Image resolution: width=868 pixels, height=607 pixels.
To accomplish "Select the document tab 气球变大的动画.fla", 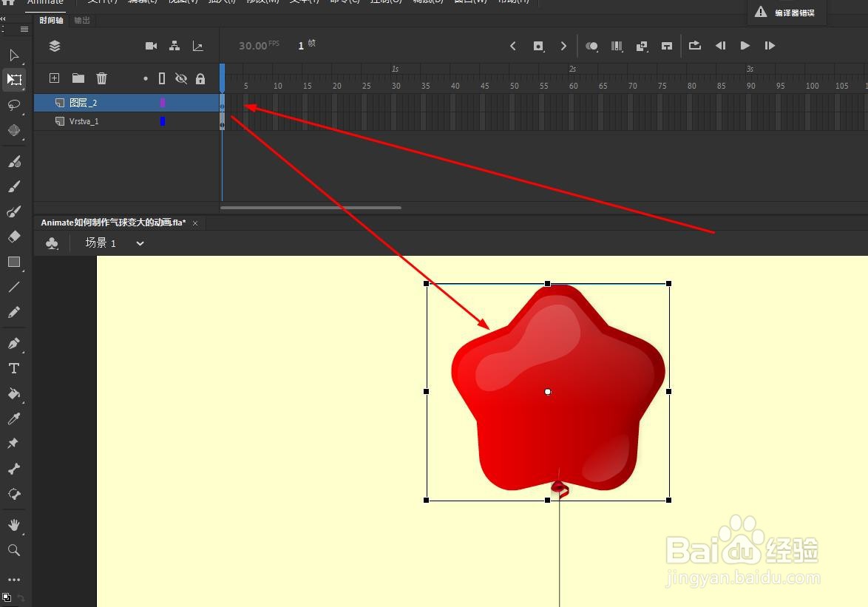I will click(x=113, y=223).
